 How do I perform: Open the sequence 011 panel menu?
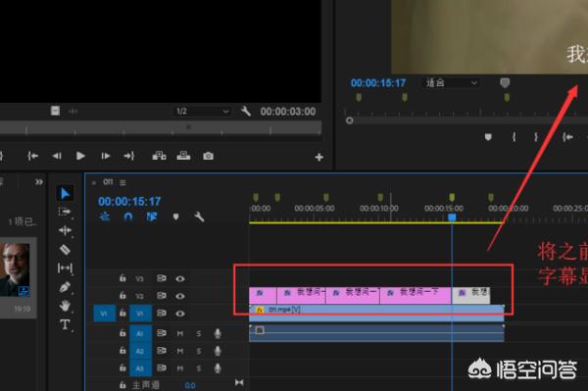122,182
